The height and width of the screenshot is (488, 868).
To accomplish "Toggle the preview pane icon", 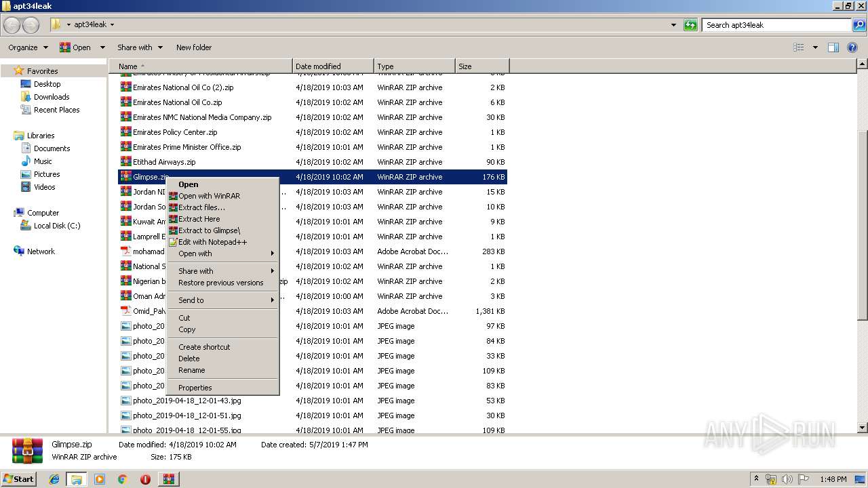I will [x=833, y=47].
